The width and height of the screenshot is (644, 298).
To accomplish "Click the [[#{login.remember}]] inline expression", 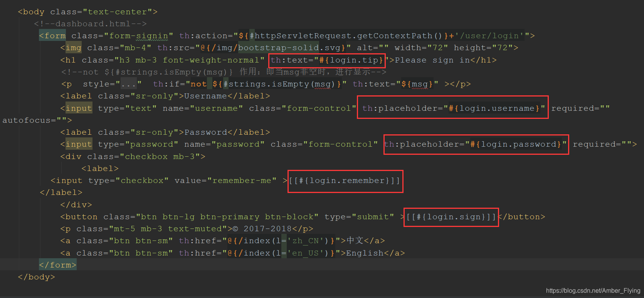I will (345, 181).
